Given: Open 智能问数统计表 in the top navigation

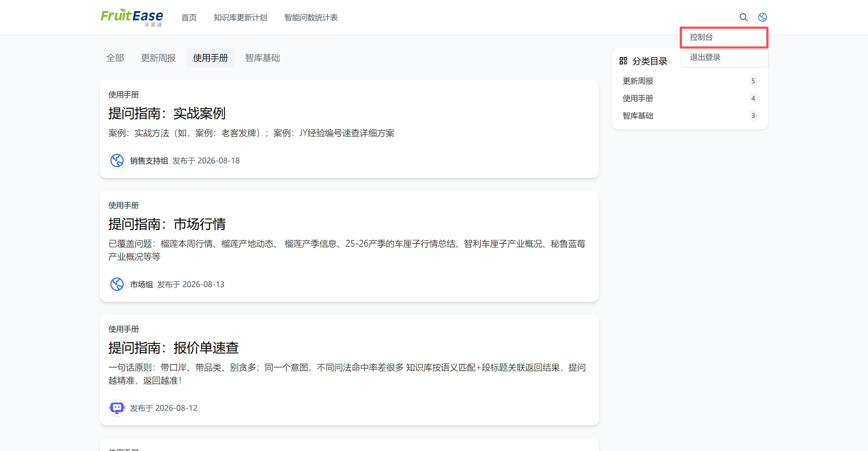Looking at the screenshot, I should [311, 18].
